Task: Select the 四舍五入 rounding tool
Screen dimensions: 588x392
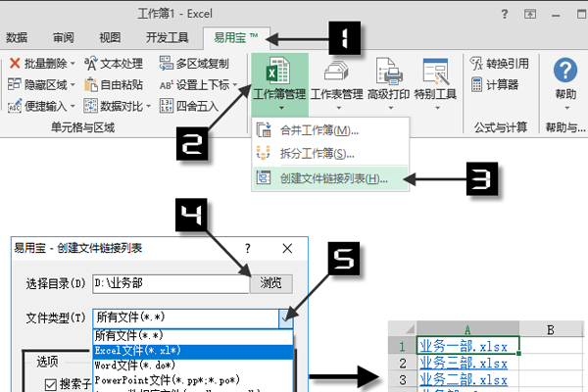Action: click(x=188, y=106)
